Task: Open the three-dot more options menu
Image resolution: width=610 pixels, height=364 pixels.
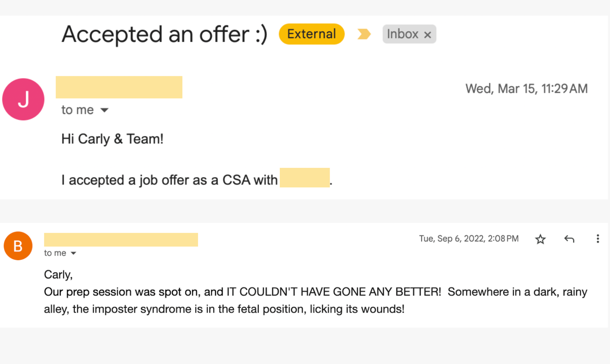Action: point(598,239)
